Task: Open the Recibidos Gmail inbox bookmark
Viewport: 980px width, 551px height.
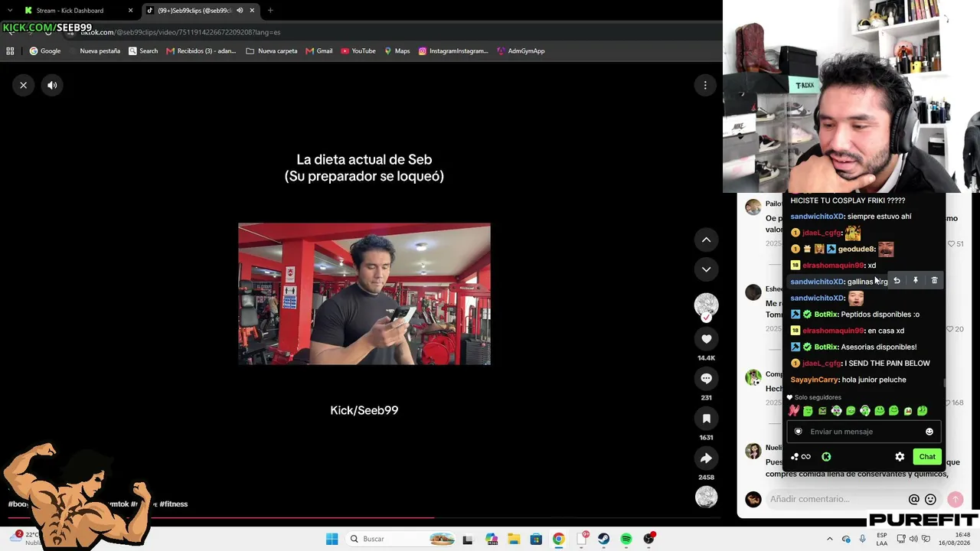Action: pos(201,51)
